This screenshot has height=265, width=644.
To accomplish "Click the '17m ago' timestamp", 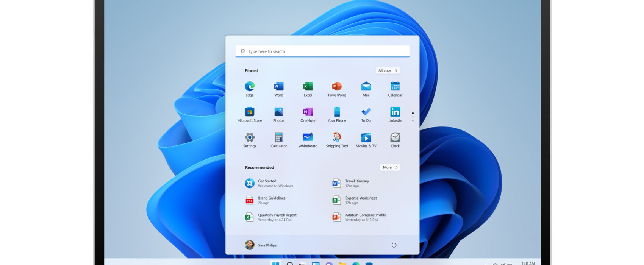I will pyautogui.click(x=352, y=186).
